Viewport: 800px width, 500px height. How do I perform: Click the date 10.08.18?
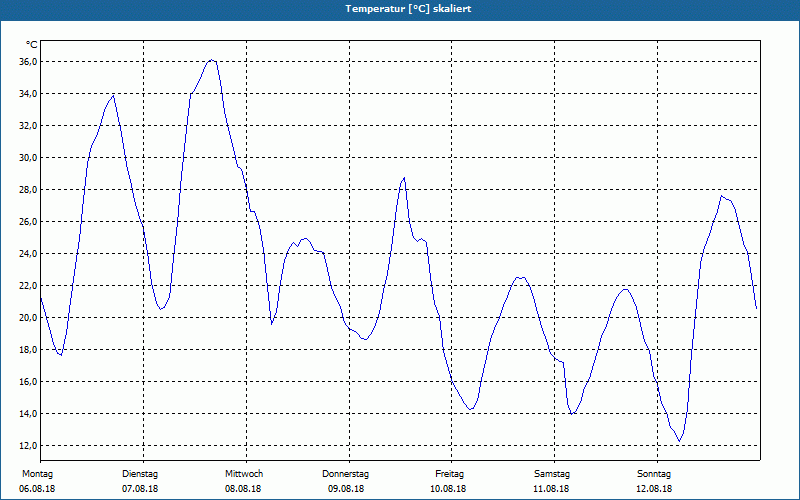[x=448, y=489]
